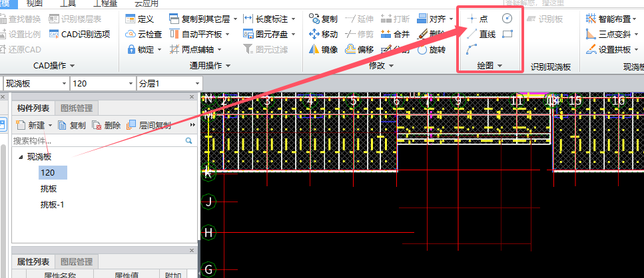The image size is (644, 278).
Task: Expand the 修改 group dropdown
Action: 391,66
